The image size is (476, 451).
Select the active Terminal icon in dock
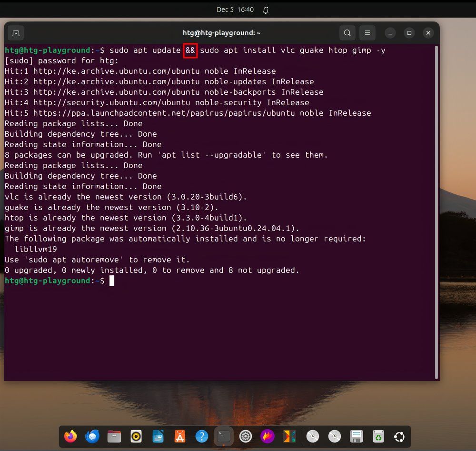224,436
